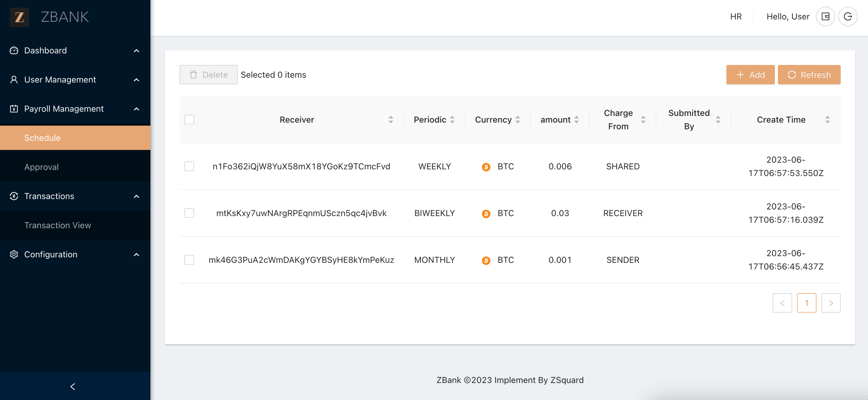This screenshot has width=868, height=400.
Task: Click the User Management person icon
Action: point(14,80)
